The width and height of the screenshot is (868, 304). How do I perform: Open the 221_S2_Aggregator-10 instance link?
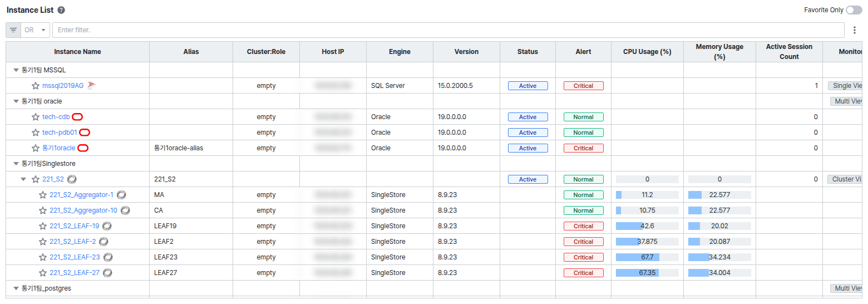coord(83,210)
